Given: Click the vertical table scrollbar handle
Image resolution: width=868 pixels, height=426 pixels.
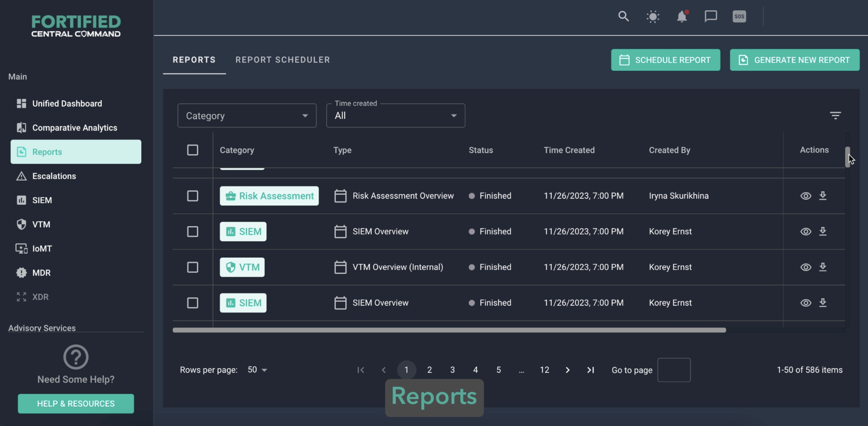Looking at the screenshot, I should tap(847, 157).
